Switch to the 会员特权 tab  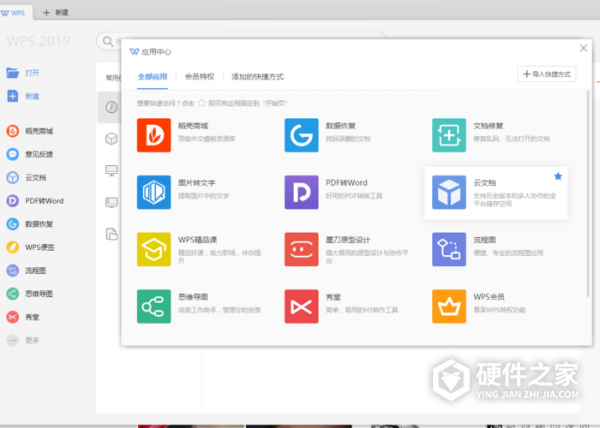click(199, 77)
